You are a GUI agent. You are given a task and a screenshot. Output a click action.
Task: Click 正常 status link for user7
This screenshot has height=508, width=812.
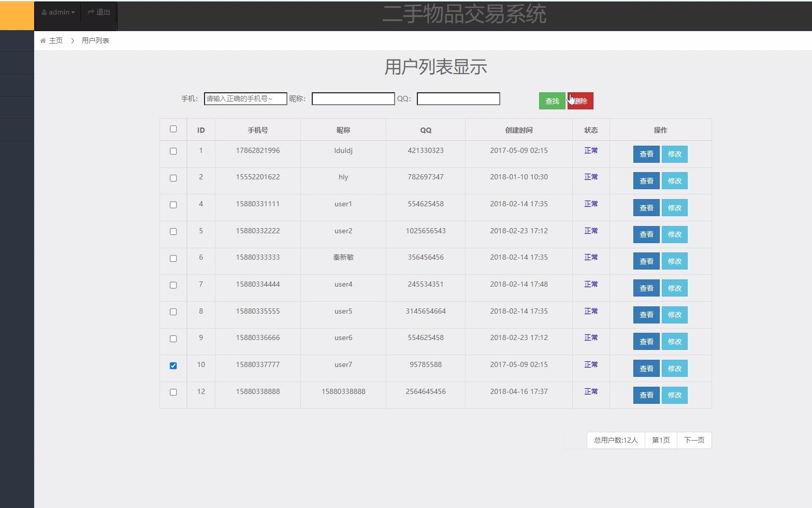pyautogui.click(x=591, y=364)
